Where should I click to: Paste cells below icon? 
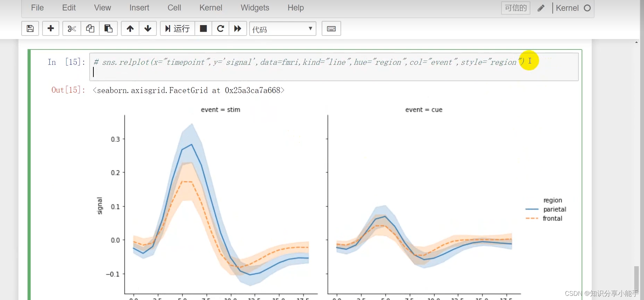(x=108, y=29)
